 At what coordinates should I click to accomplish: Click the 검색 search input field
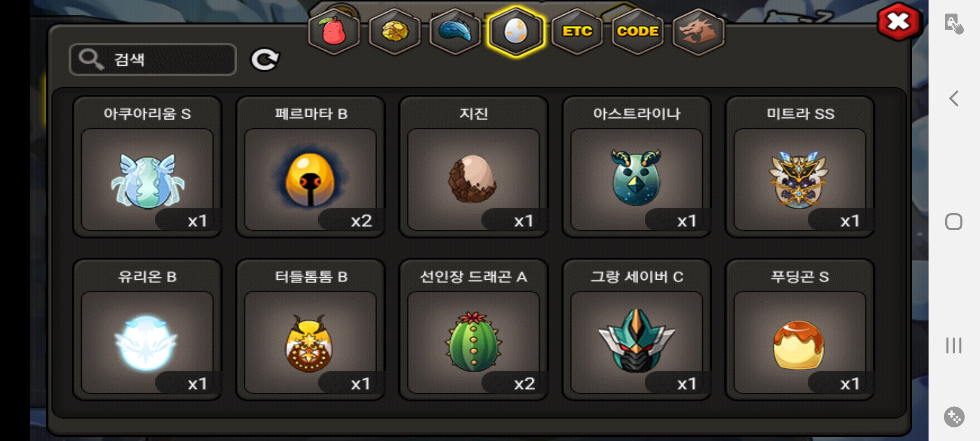point(153,60)
